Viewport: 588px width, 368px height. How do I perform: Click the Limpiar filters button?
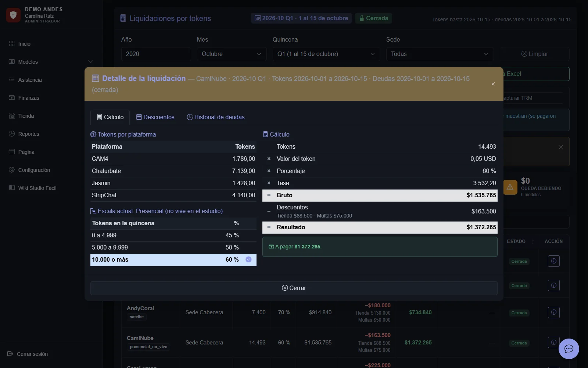click(535, 54)
